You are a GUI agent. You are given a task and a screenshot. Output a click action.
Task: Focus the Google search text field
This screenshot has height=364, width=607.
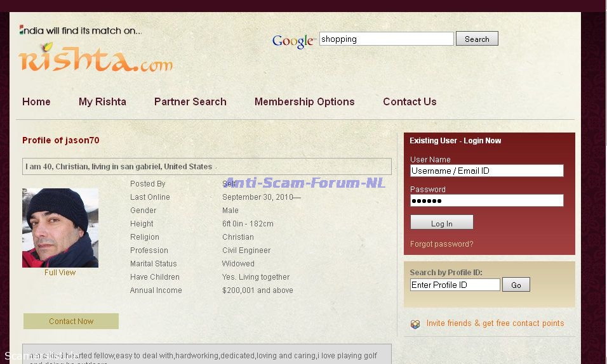click(386, 39)
